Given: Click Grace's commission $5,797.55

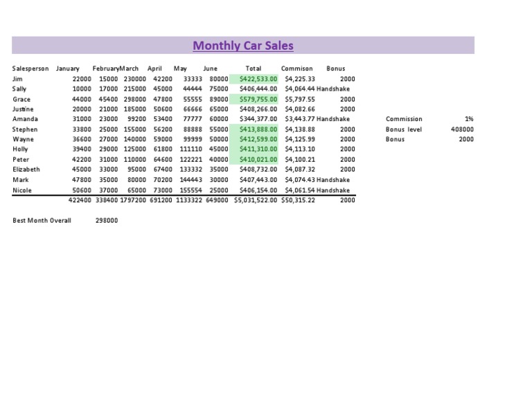Looking at the screenshot, I should pyautogui.click(x=300, y=99).
